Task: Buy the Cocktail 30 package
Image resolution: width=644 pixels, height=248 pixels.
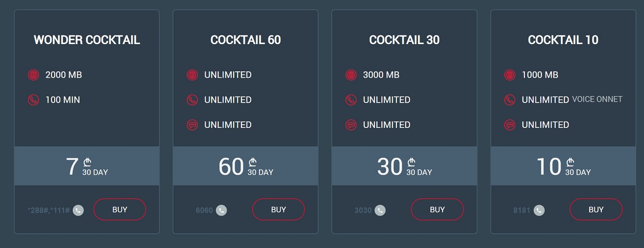Action: (x=437, y=209)
